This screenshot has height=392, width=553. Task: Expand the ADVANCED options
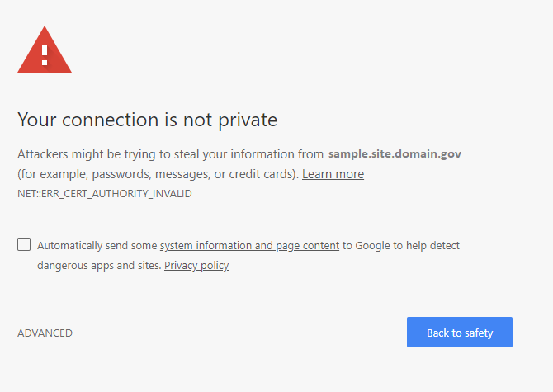tap(45, 333)
